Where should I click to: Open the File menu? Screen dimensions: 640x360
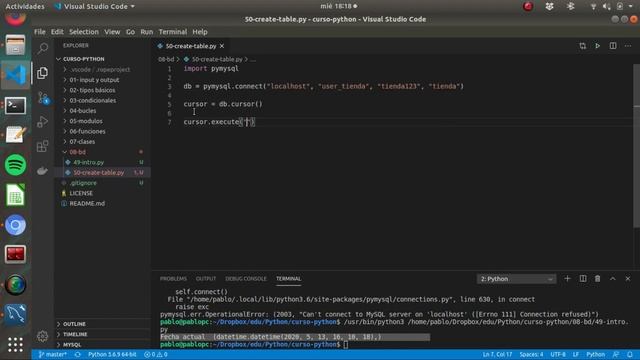pos(40,32)
